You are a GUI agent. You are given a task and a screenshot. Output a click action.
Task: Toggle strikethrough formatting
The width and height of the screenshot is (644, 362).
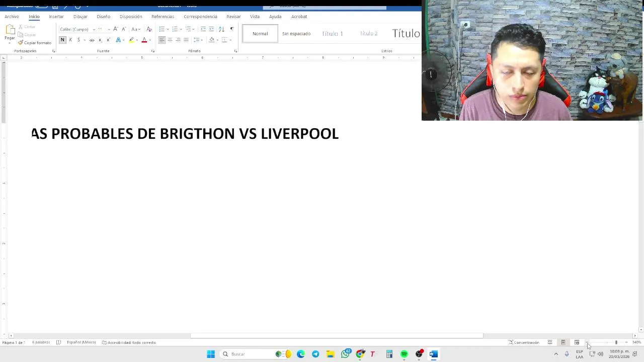[92, 40]
